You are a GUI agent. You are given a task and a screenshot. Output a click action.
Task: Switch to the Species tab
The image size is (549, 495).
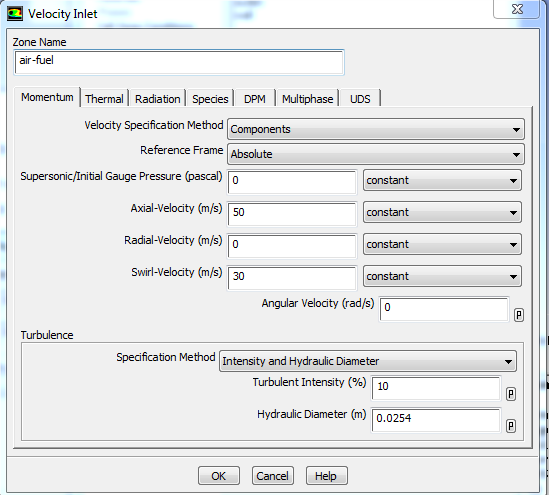coord(210,99)
